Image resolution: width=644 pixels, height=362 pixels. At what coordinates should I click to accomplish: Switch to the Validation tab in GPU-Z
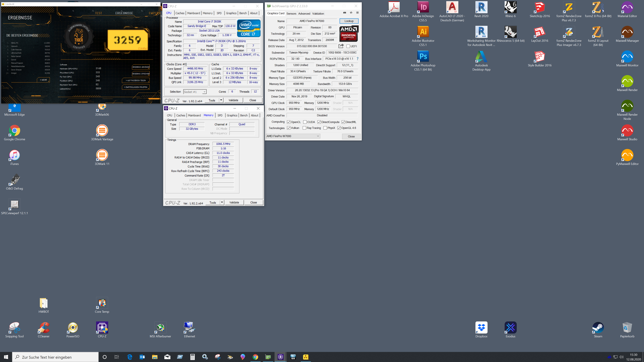pyautogui.click(x=318, y=13)
